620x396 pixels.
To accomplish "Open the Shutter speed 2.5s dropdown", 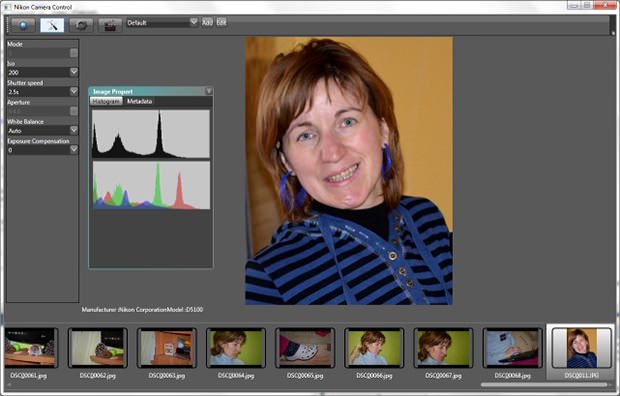I will click(x=43, y=91).
